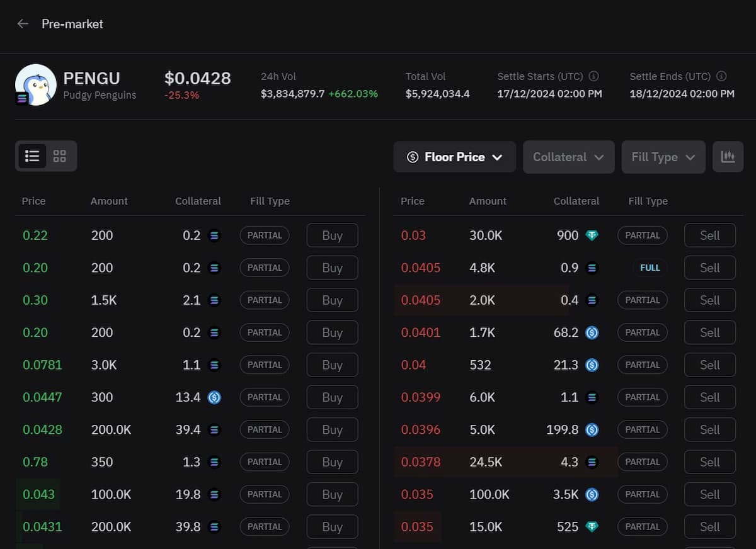Click Buy on the 200.0K amount 0.0428 order
The width and height of the screenshot is (756, 549).
332,429
